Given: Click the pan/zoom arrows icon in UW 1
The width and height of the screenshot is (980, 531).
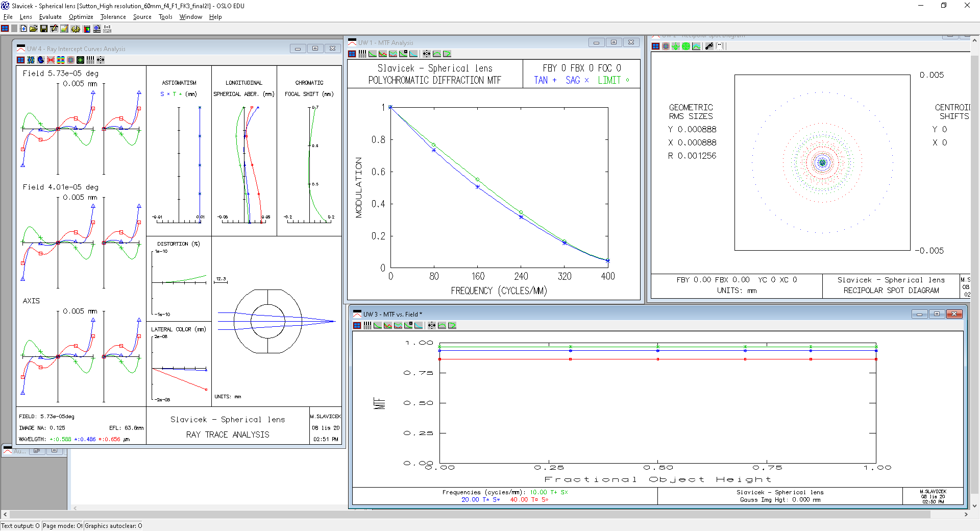Looking at the screenshot, I should pyautogui.click(x=427, y=54).
